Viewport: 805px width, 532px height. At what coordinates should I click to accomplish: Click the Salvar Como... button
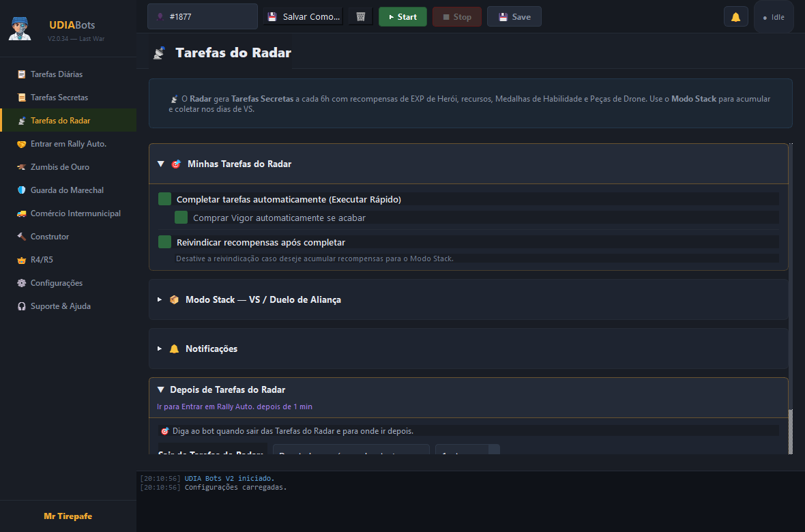pos(304,17)
